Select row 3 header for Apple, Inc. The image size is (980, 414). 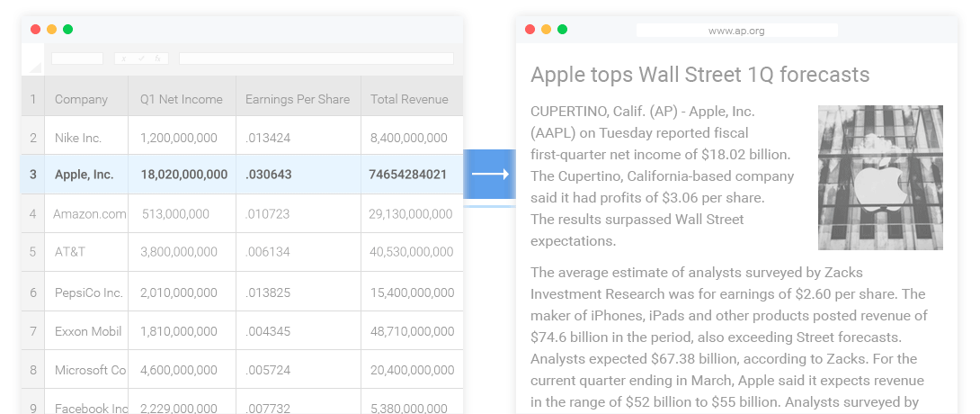coord(33,174)
